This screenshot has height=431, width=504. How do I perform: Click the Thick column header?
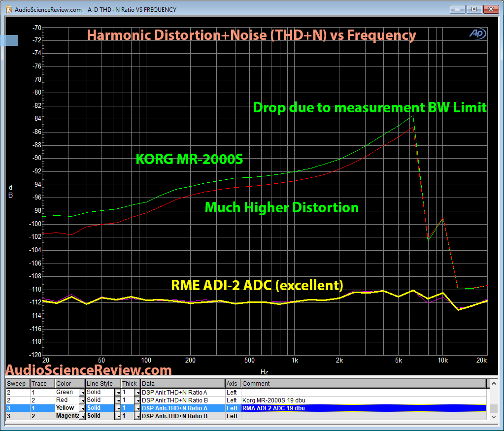coord(131,383)
